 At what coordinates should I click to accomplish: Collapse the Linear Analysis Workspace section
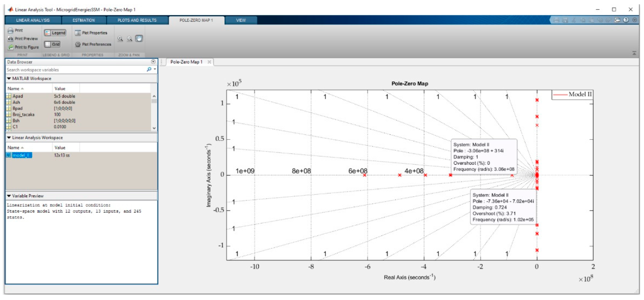[9, 138]
